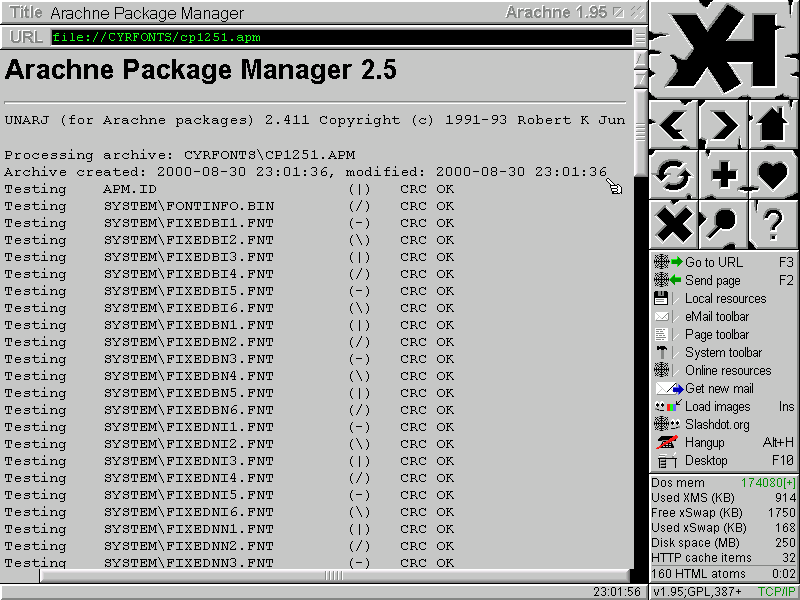Select Go to URL menu entry
Viewport: 800px width, 600px height.
pyautogui.click(x=723, y=262)
